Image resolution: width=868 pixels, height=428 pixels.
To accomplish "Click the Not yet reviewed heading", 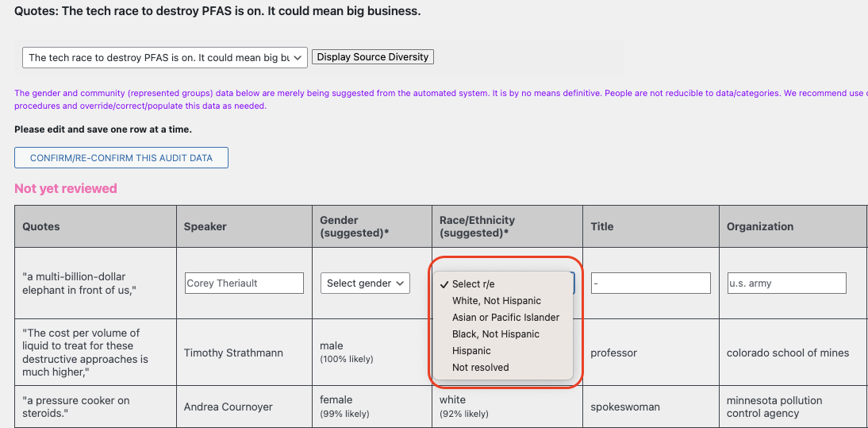I will point(66,188).
